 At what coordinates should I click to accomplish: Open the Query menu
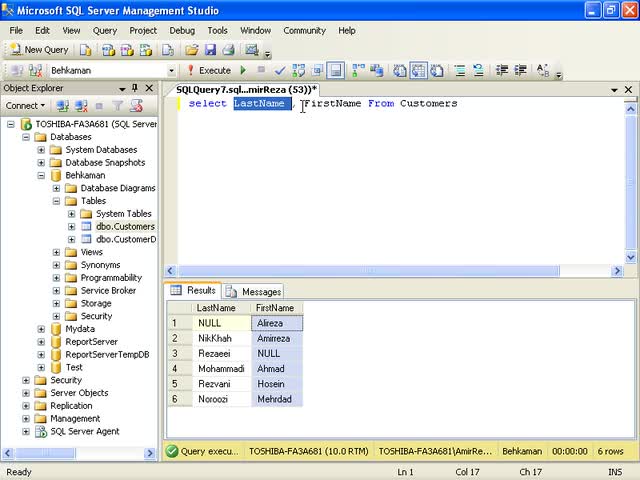[105, 31]
